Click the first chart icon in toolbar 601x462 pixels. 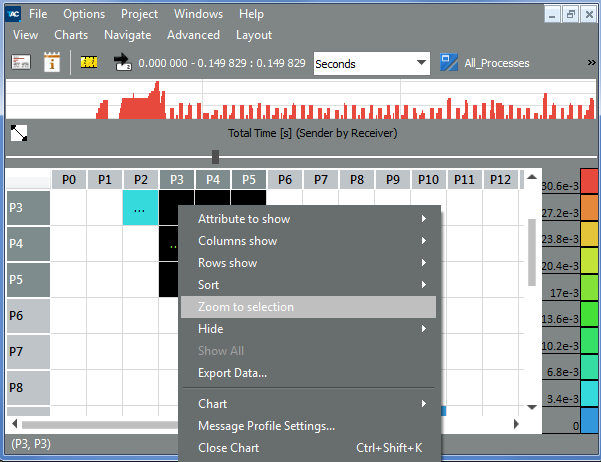click(21, 62)
